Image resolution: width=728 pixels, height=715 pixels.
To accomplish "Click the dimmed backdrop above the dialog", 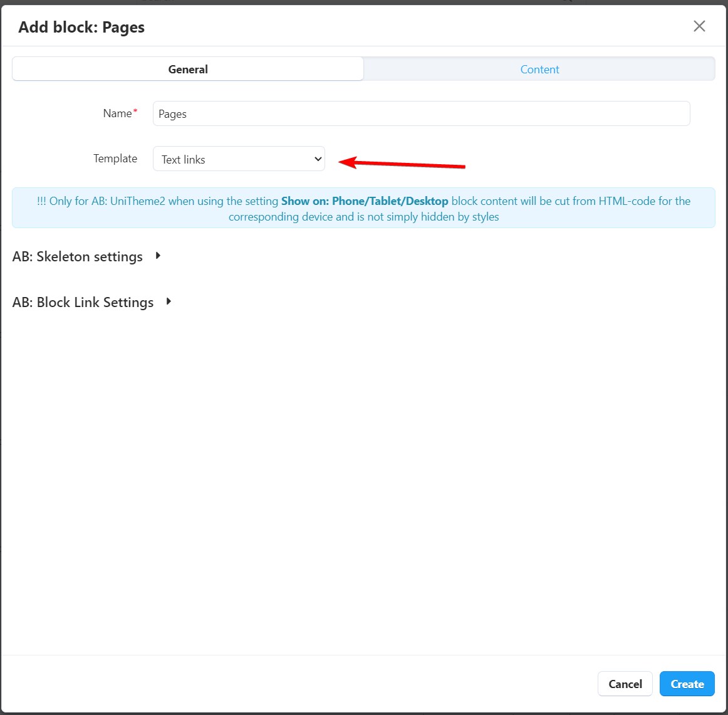I will click(363, 2).
